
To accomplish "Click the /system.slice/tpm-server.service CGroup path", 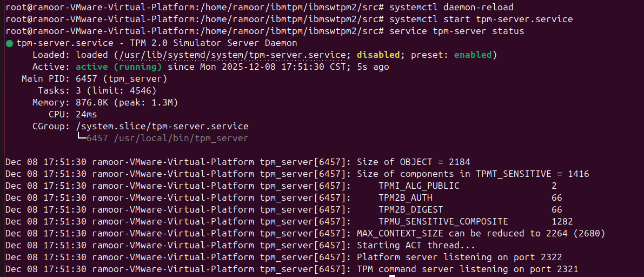I will tap(162, 127).
